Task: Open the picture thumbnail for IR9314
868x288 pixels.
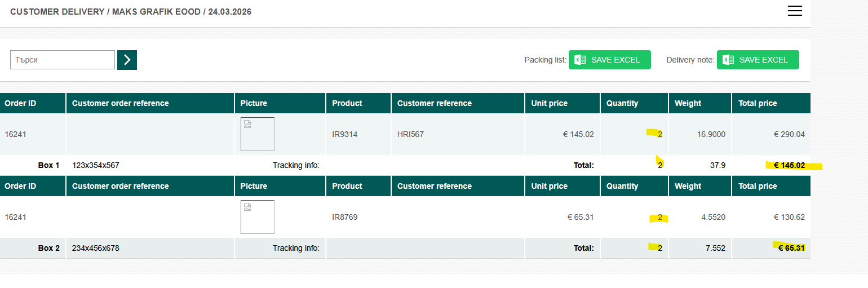Action: (258, 134)
